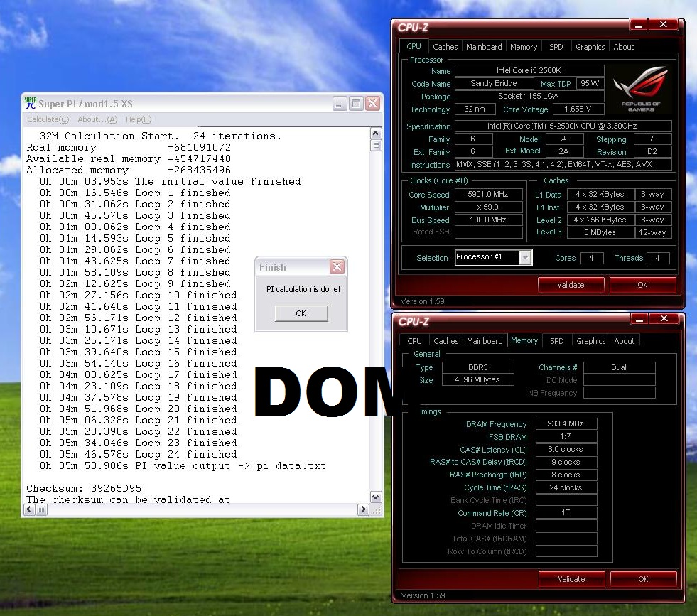Viewport: 697px width, 616px height.
Task: Switch to Caches tab in upper CPU-Z
Action: coord(445,47)
